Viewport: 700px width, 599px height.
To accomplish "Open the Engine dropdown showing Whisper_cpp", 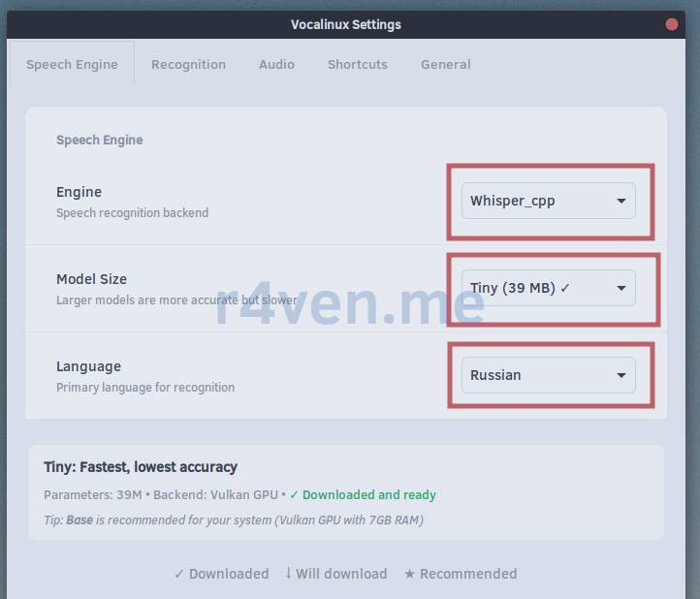I will click(548, 201).
